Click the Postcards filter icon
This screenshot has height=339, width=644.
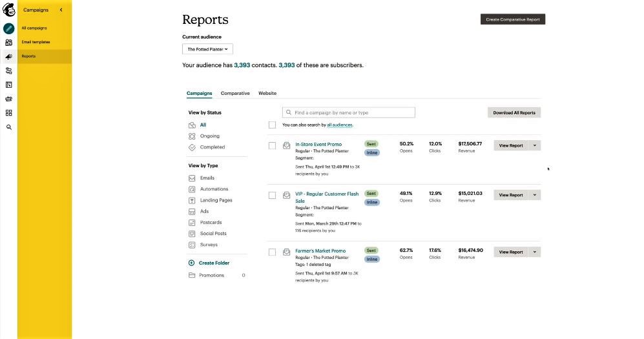coord(192,222)
